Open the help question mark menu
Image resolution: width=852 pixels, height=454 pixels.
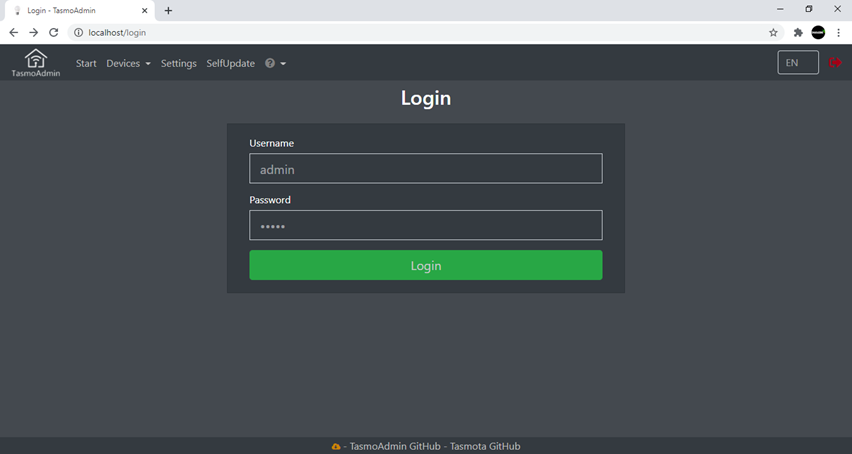coord(275,63)
